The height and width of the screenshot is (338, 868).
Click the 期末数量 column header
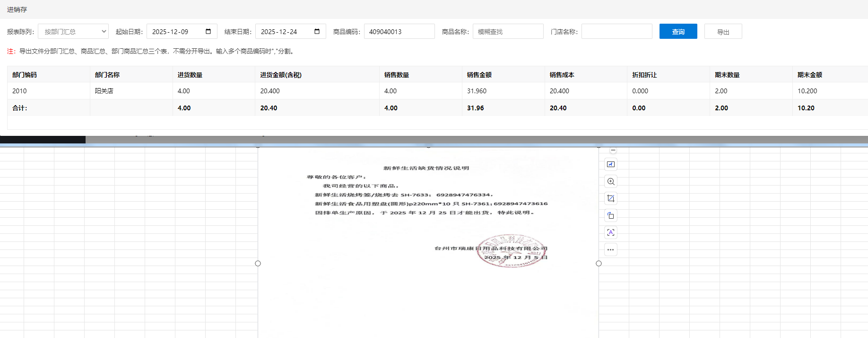pos(727,75)
